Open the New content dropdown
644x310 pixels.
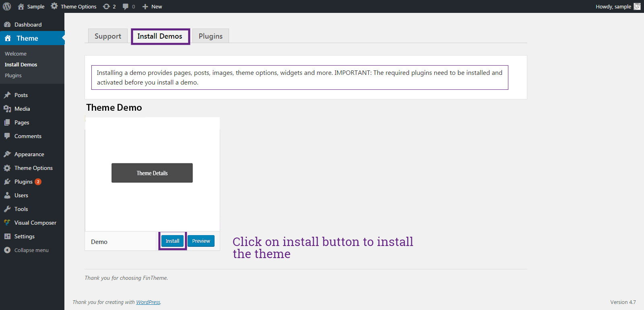point(152,6)
